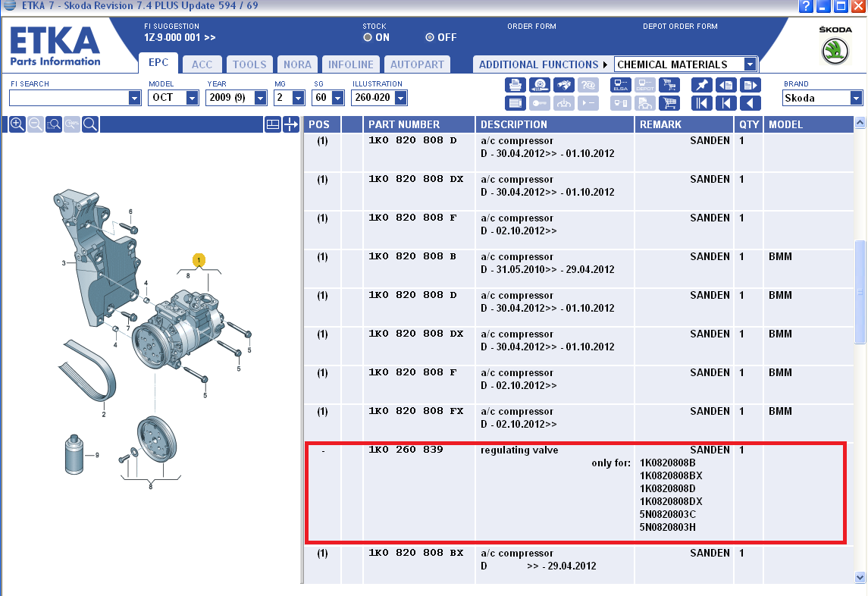Click the parts list scrollbar thumb

860,292
